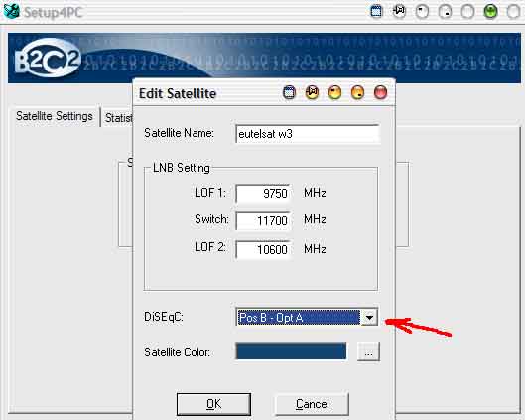Click the DiSEqC: label
This screenshot has height=420, width=525.
(164, 317)
